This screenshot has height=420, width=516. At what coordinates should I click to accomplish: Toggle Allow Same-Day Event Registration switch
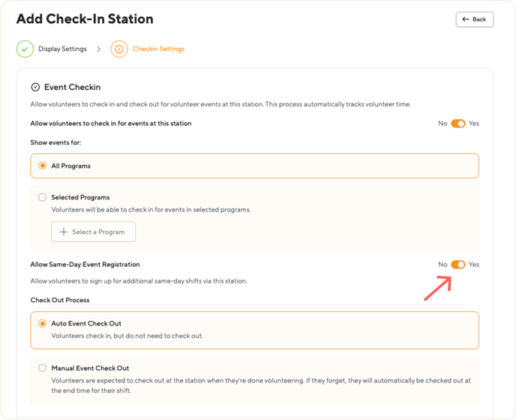(457, 265)
